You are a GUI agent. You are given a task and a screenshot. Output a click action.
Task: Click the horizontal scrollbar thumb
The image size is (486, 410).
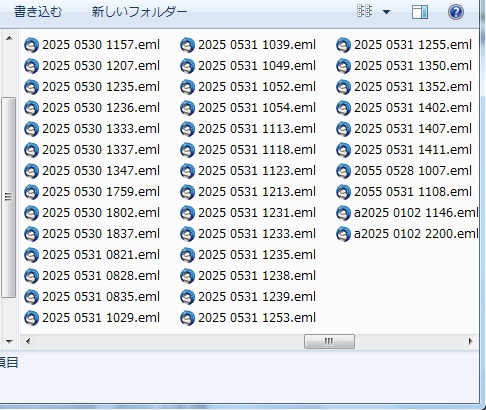pos(329,341)
